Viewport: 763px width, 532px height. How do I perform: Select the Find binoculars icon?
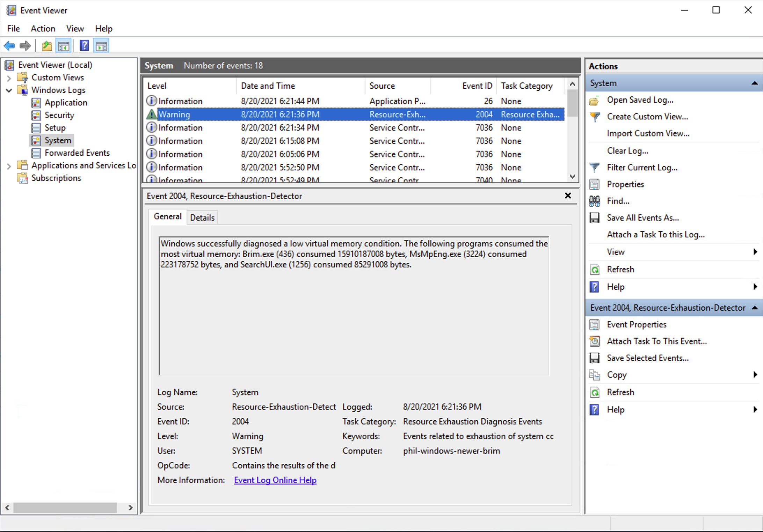(594, 201)
